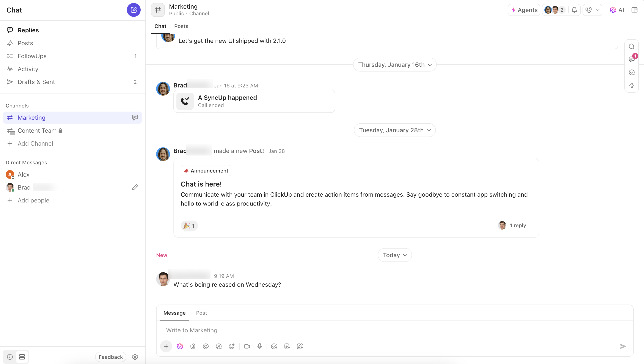Mention a teammate with the @ icon
Viewport: 644px width, 364px height.
[x=206, y=346]
